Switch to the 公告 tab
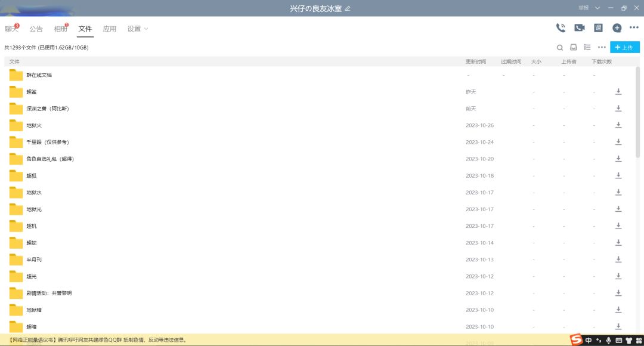 (x=36, y=29)
